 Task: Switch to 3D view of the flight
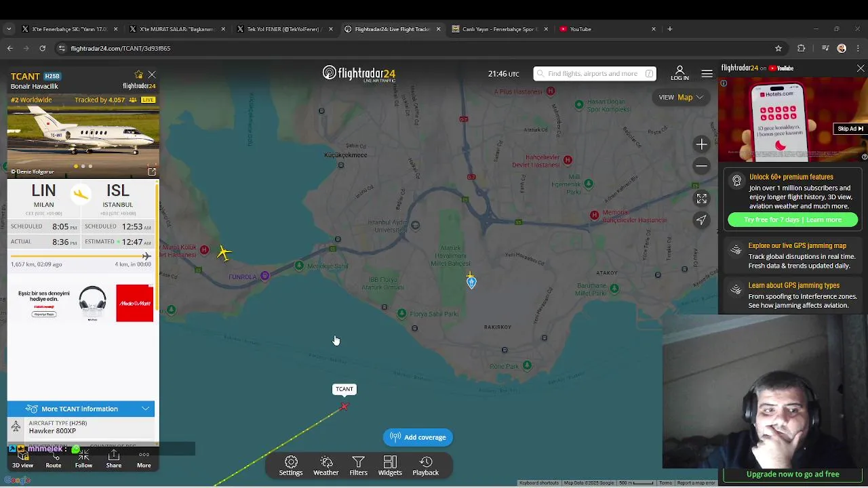point(22,459)
